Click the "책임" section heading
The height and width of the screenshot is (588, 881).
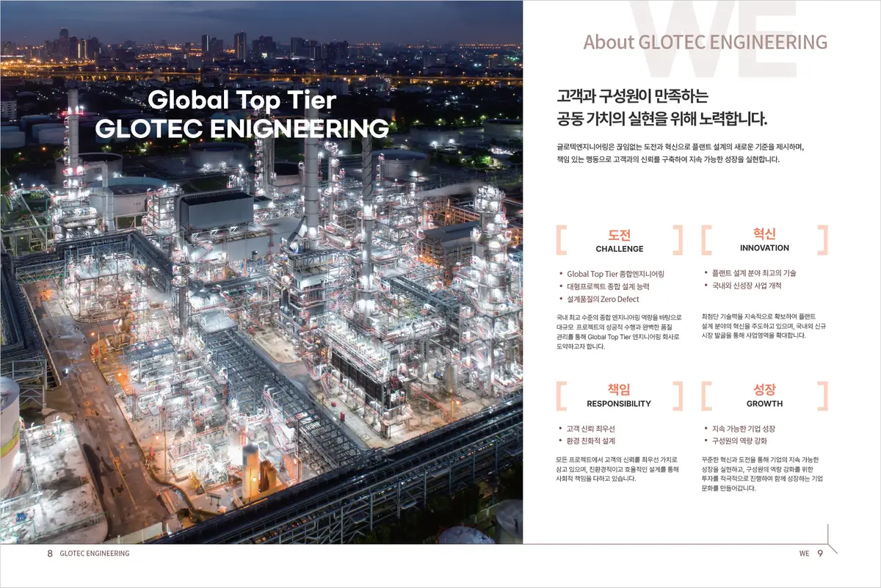619,390
